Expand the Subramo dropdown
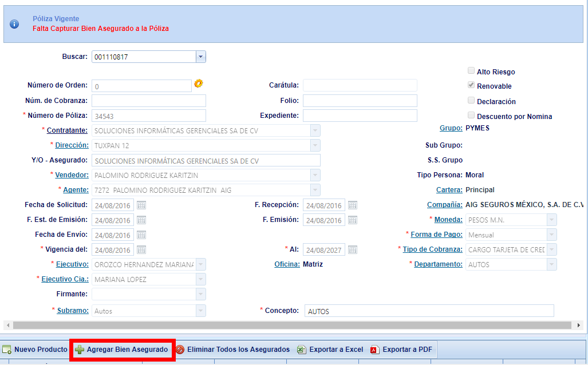 coord(200,311)
